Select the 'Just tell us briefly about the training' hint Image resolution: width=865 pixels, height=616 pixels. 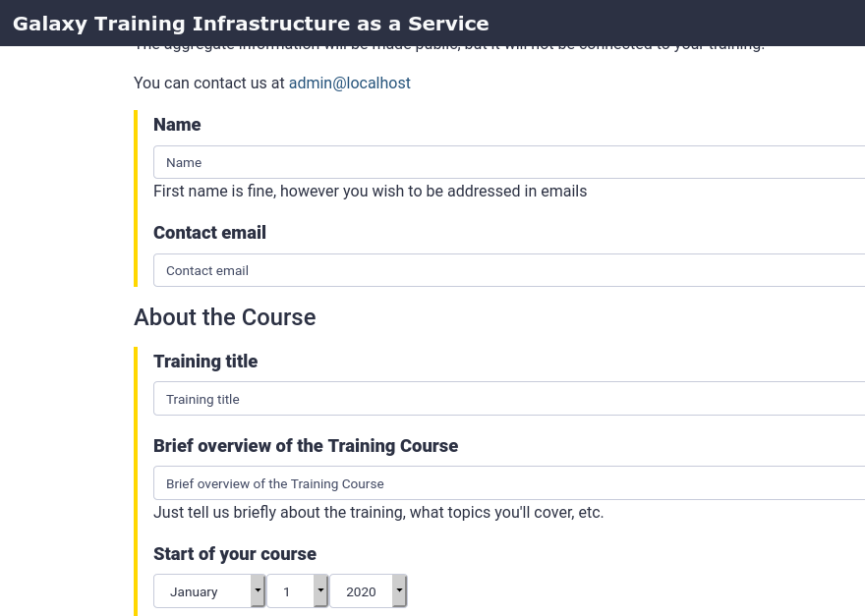click(378, 512)
